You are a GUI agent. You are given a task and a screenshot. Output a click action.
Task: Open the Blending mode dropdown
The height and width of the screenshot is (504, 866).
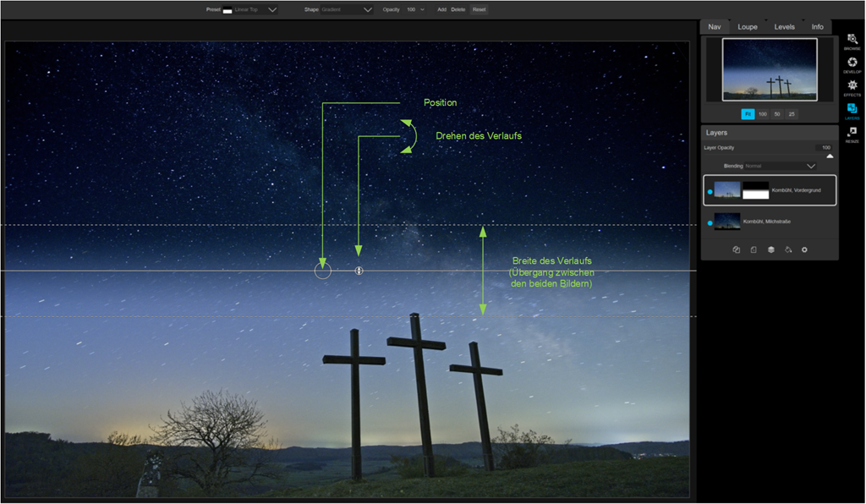tap(810, 166)
